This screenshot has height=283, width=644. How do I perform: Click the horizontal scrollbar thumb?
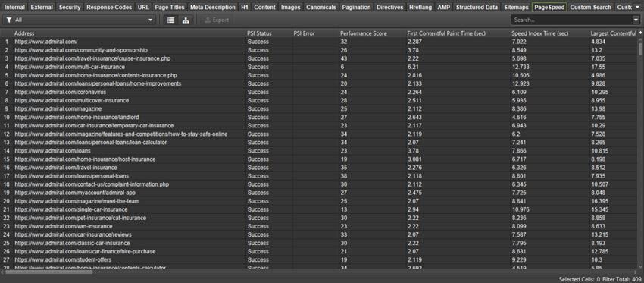pos(49,272)
